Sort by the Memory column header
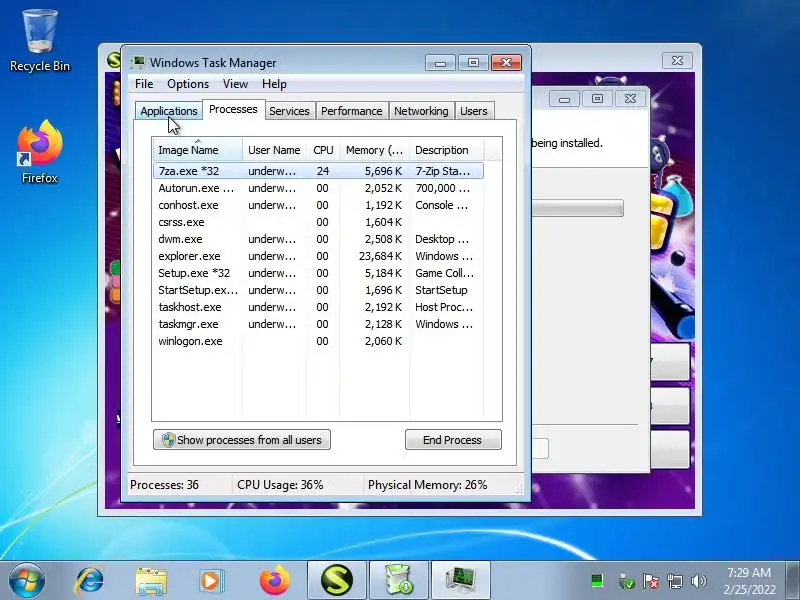The height and width of the screenshot is (600, 800). [x=374, y=150]
